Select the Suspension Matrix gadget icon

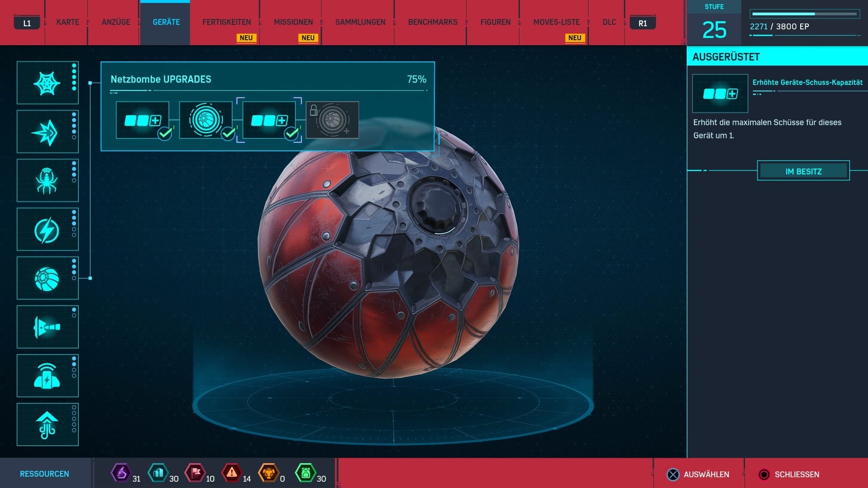(x=47, y=424)
